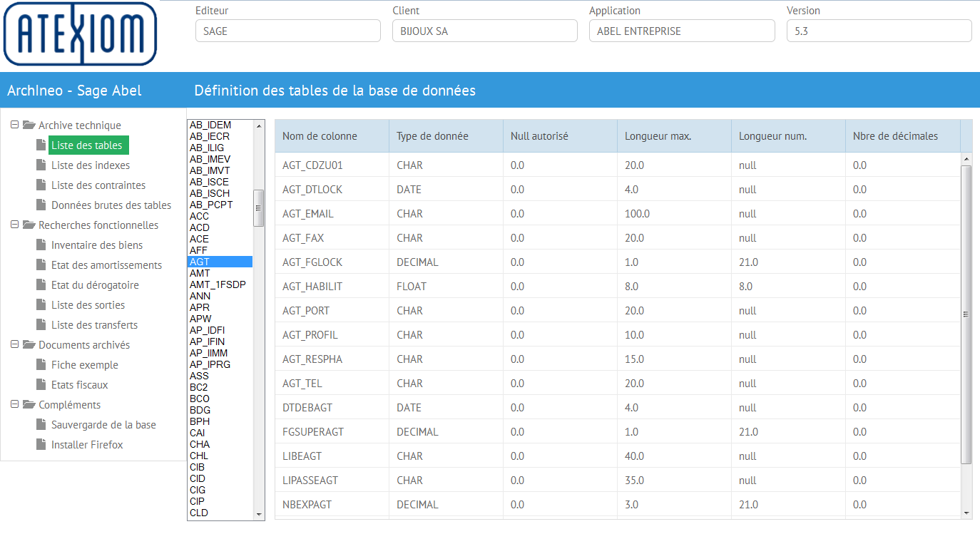
Task: Click document icon beside Inventaire des biens
Action: click(x=41, y=245)
